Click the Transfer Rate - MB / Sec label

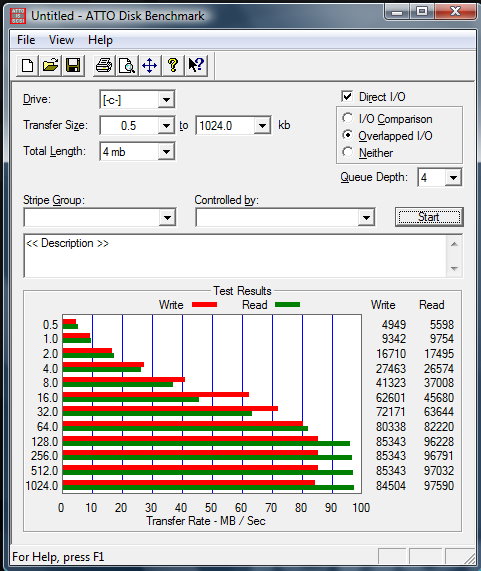coord(206,521)
